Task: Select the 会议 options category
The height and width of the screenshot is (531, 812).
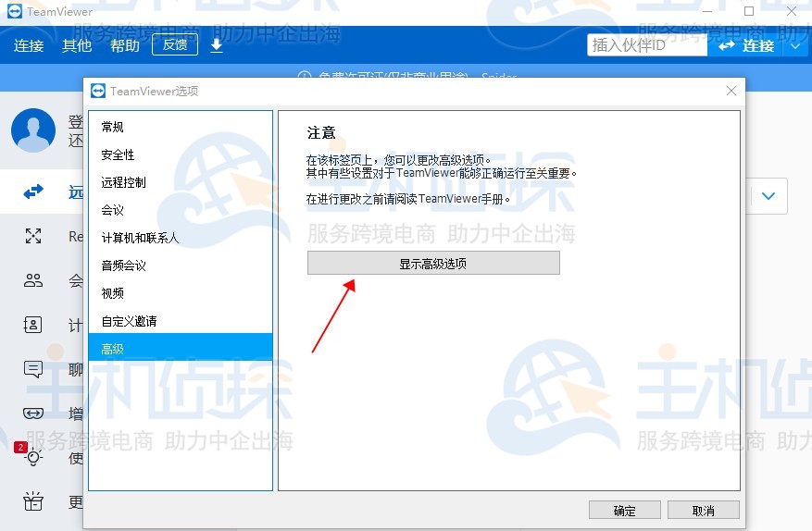Action: click(x=181, y=210)
